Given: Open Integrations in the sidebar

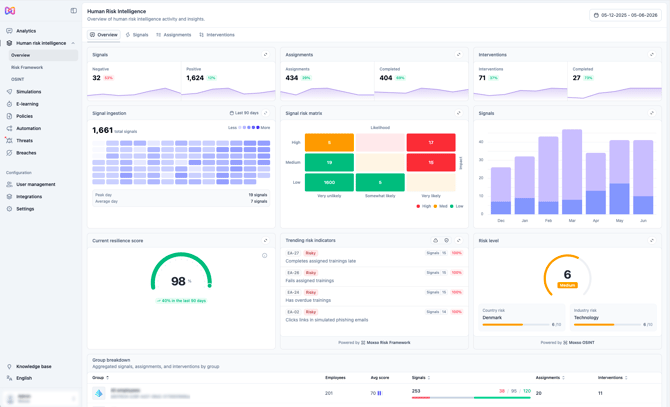Looking at the screenshot, I should coord(29,196).
